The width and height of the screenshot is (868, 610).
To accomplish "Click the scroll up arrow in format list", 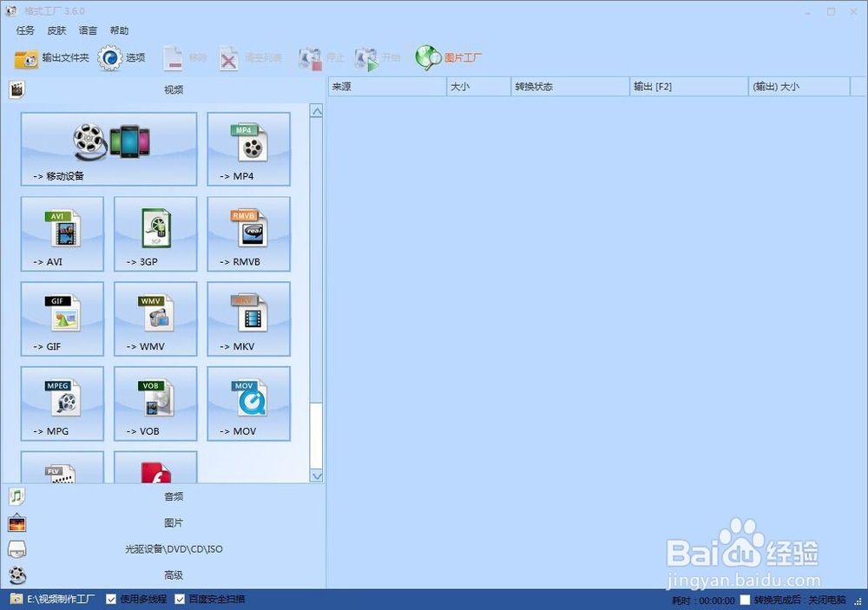I will (x=317, y=111).
